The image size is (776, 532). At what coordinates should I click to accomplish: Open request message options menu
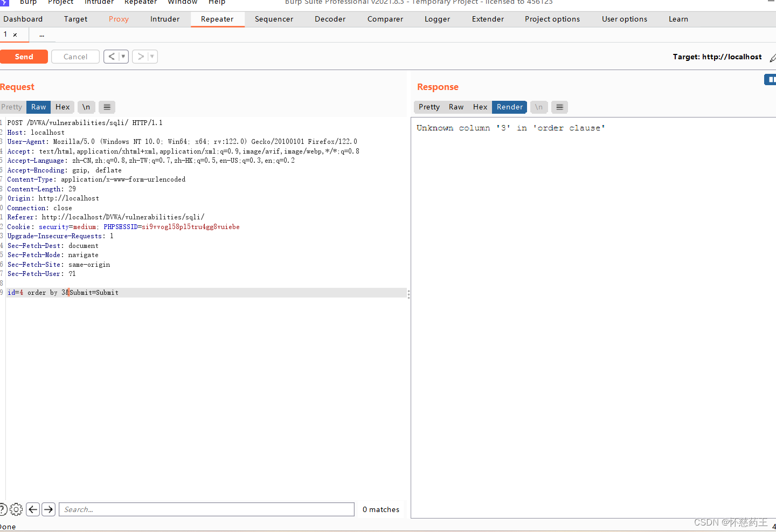[107, 107]
